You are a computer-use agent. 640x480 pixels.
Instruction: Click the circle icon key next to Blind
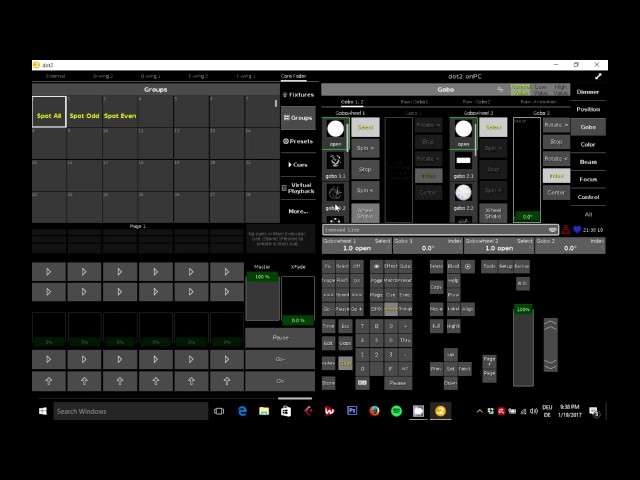click(x=468, y=267)
